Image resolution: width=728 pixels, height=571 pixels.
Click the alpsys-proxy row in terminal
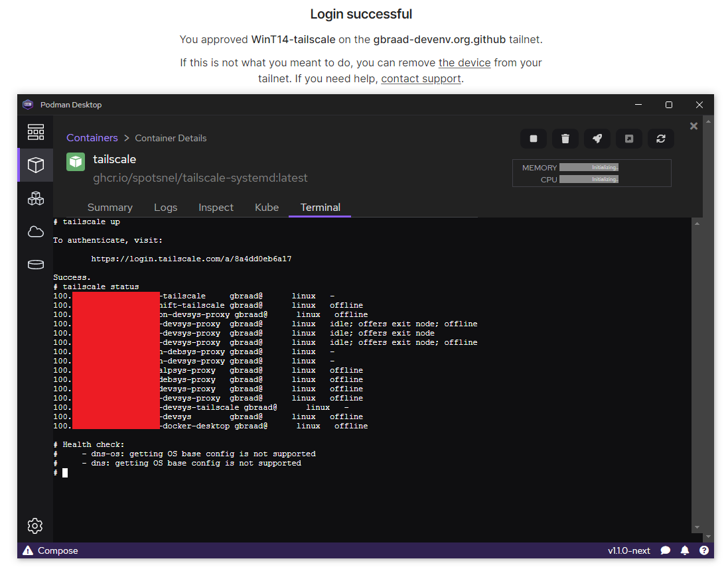pyautogui.click(x=208, y=370)
